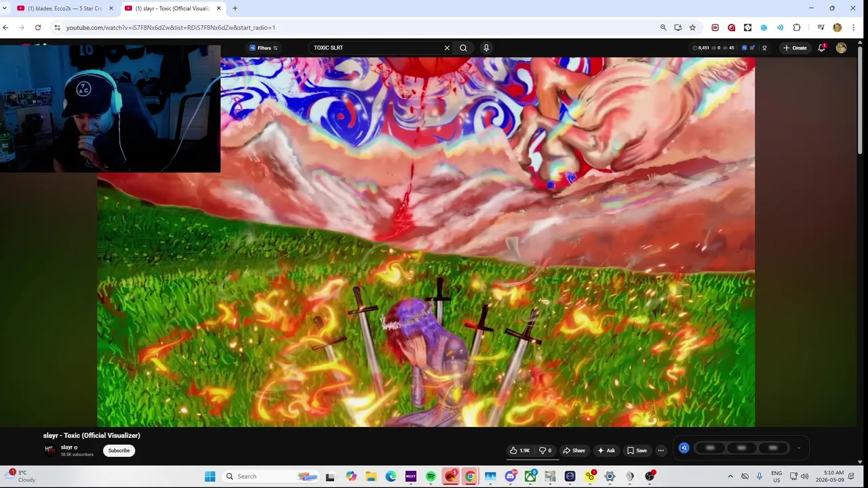Click the trophy icon in stats bar
The image size is (868, 488).
pos(764,48)
